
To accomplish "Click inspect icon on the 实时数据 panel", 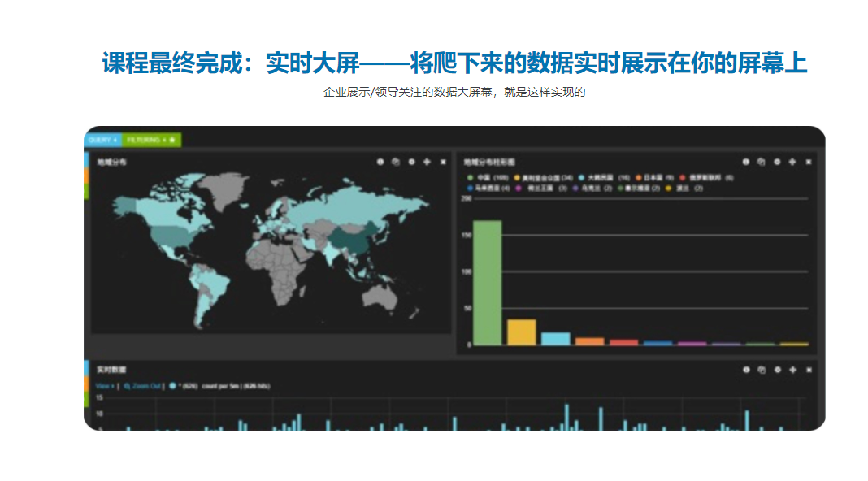I will coord(762,370).
